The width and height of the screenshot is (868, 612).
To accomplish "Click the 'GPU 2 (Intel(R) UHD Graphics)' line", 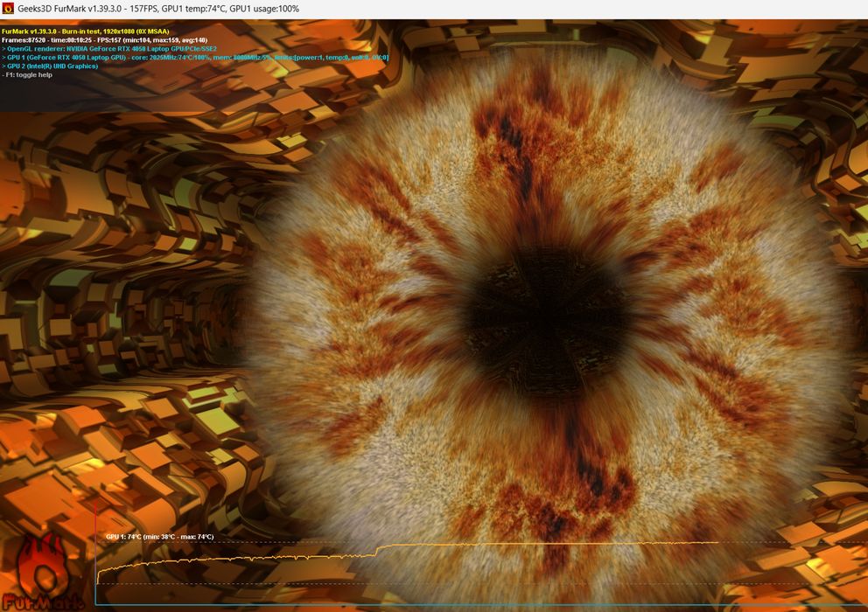I will 50,66.
